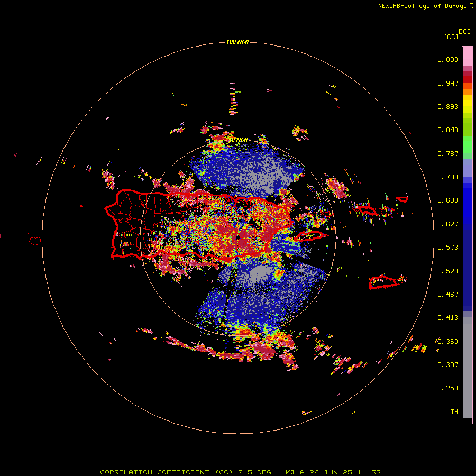This screenshot has width=476, height=476.
Task: Click the 0.573 scale value
Action: 448,248
